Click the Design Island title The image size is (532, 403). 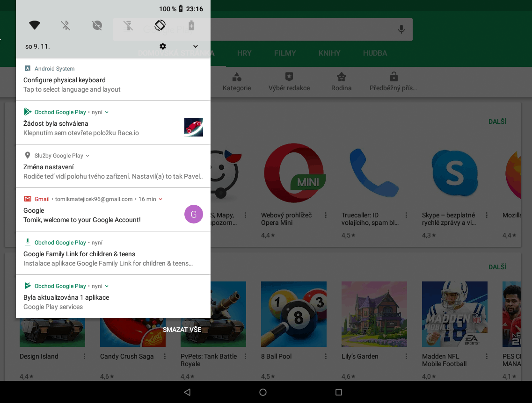(39, 357)
